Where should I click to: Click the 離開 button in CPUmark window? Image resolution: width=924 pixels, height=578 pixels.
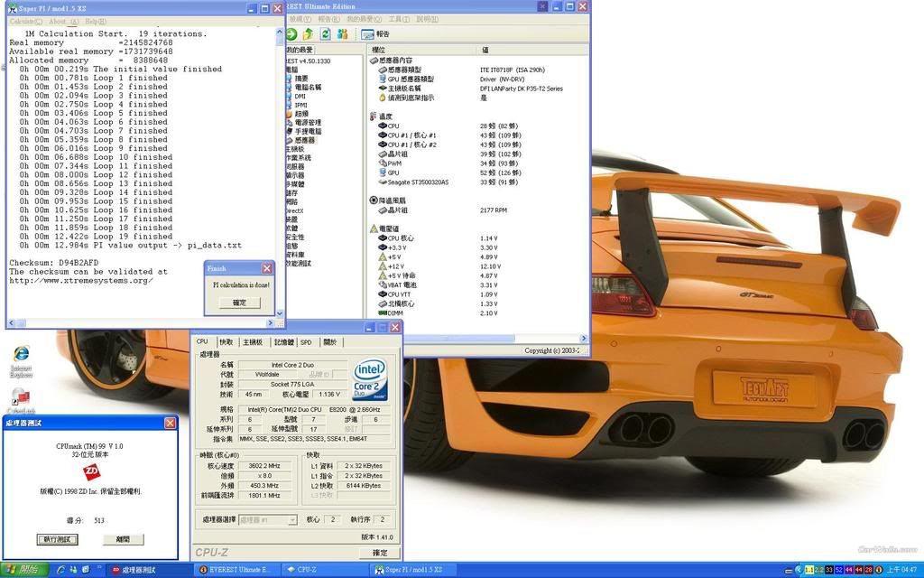click(x=123, y=539)
